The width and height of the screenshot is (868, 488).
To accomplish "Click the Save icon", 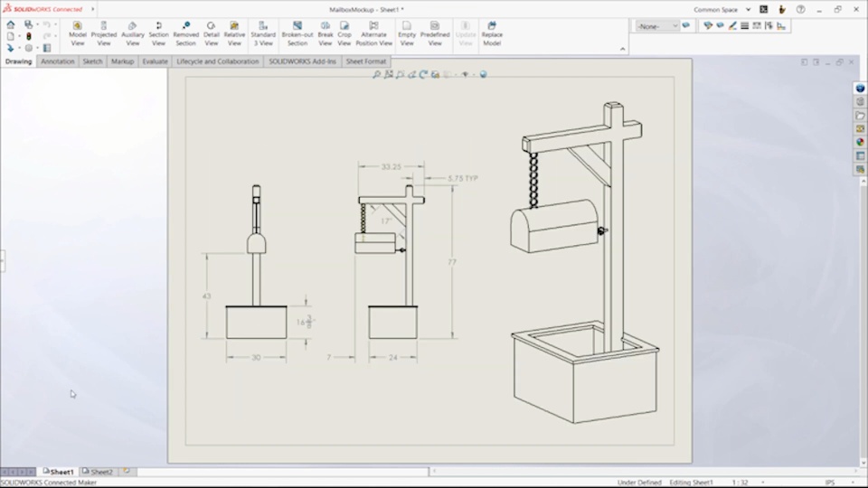I will click(x=28, y=24).
